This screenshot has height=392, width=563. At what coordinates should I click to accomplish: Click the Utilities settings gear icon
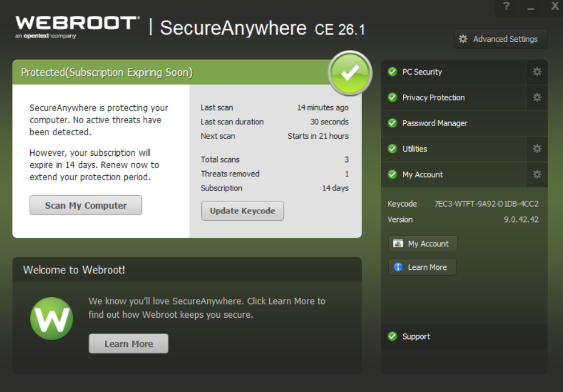536,149
